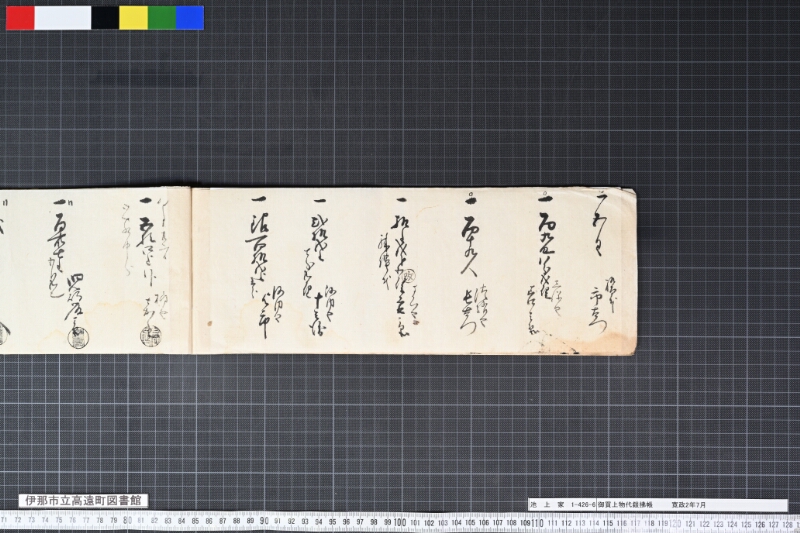The height and width of the screenshot is (533, 800).
Task: Click the 寛政2年7月 date text
Action: tap(688, 504)
